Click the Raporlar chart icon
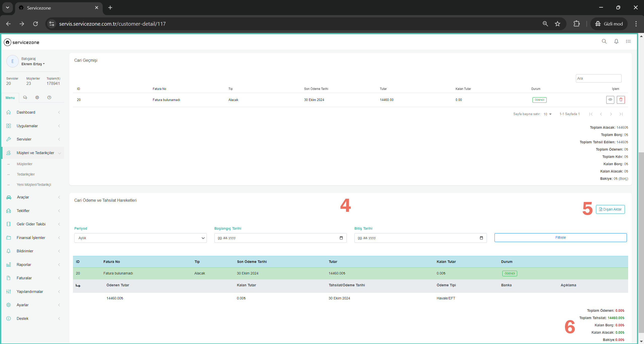The width and height of the screenshot is (644, 344). point(9,265)
